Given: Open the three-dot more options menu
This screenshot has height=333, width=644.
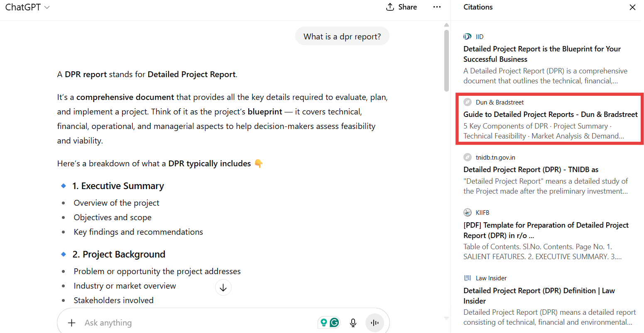Looking at the screenshot, I should tap(437, 7).
